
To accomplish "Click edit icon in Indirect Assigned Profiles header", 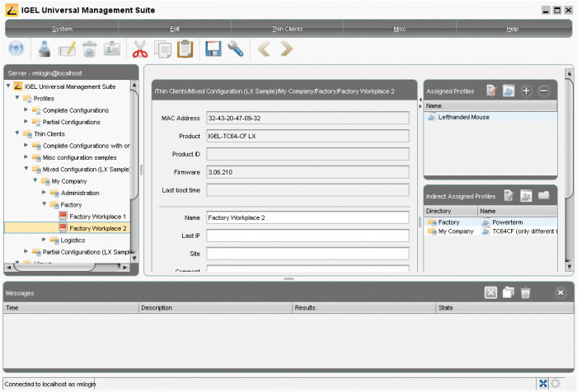I will [509, 196].
